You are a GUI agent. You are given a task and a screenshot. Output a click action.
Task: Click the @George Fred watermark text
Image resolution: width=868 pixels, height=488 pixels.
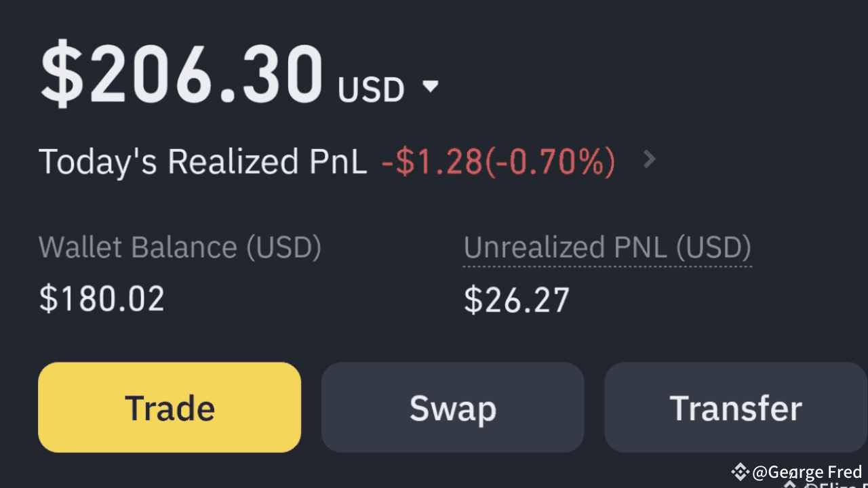pos(807,472)
